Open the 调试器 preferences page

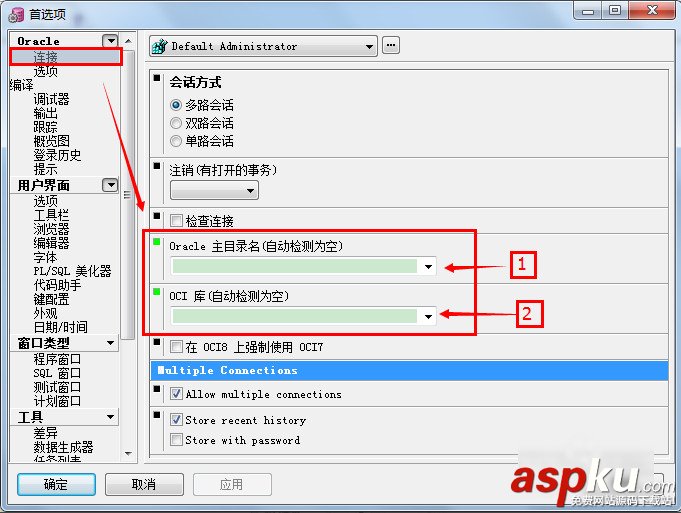tap(51, 99)
